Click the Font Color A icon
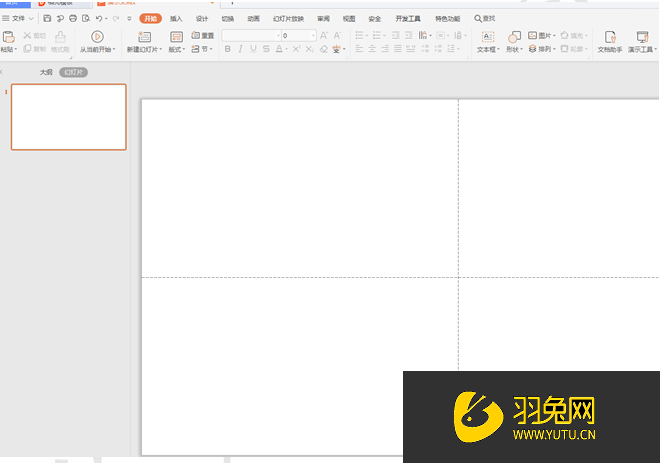 pyautogui.click(x=279, y=49)
